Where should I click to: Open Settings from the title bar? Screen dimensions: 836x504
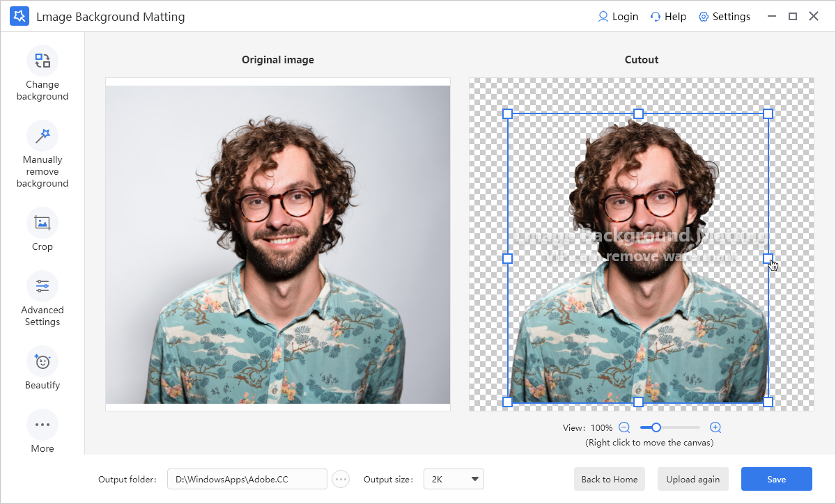(x=725, y=17)
